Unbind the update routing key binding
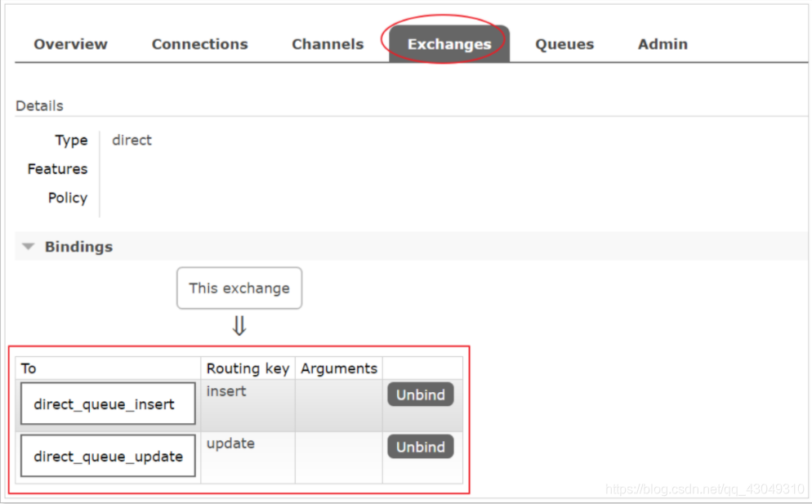 [421, 447]
